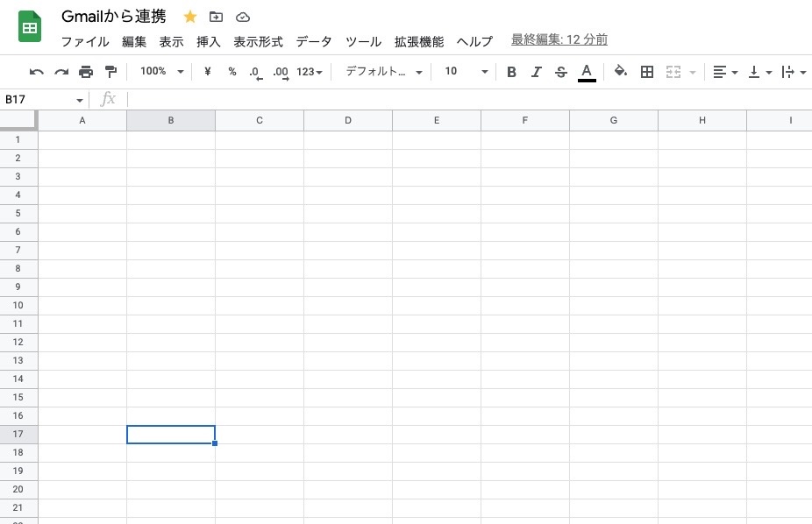
Task: Select column H header
Action: point(702,120)
